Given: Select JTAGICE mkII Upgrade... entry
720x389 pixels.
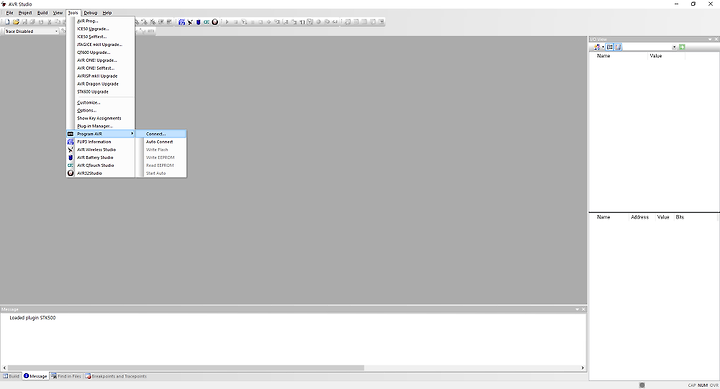Looking at the screenshot, I should pyautogui.click(x=101, y=45).
